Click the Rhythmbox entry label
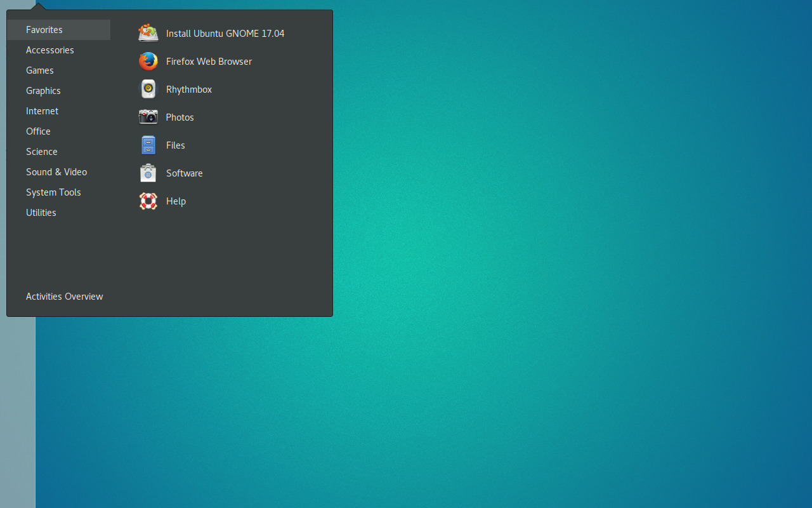Viewport: 812px width, 508px height. point(188,89)
